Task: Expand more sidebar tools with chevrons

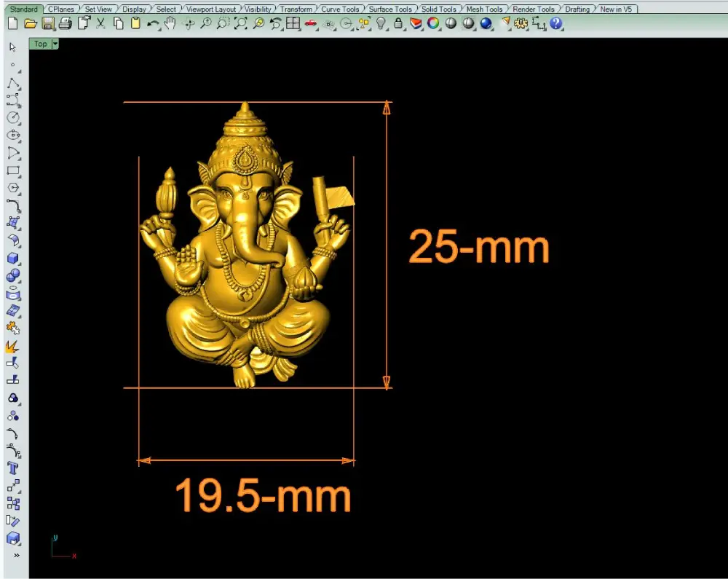Action: pos(17,555)
